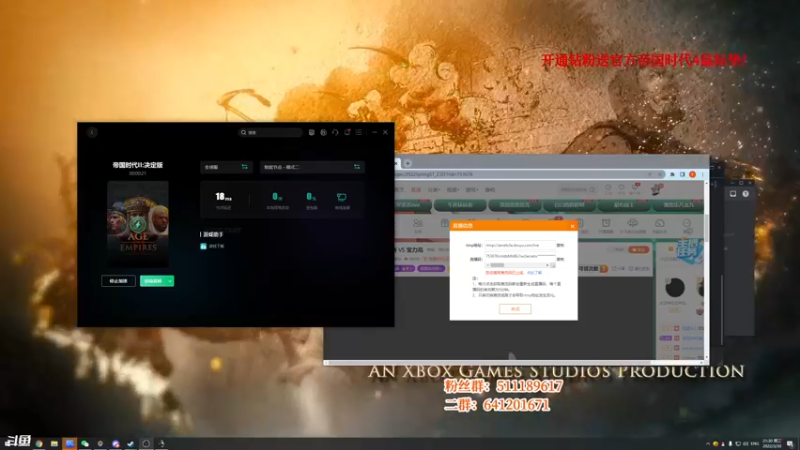
Task: Click the cloud icon in page toolbar
Action: pyautogui.click(x=633, y=223)
